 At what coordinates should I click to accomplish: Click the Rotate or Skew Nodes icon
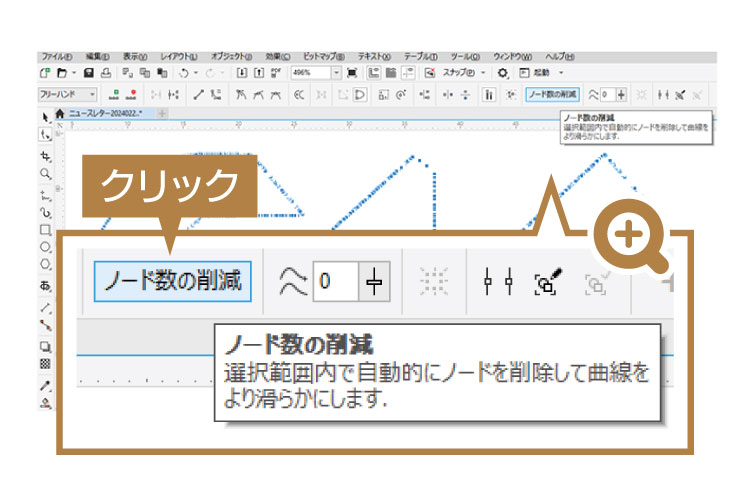(401, 95)
